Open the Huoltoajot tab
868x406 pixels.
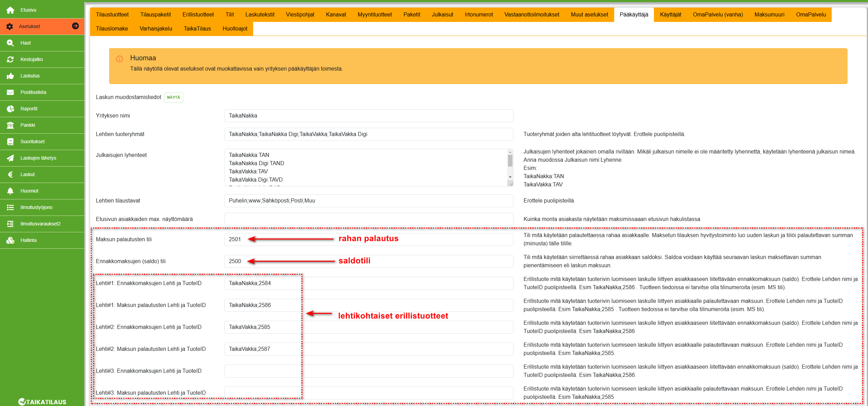[x=235, y=28]
